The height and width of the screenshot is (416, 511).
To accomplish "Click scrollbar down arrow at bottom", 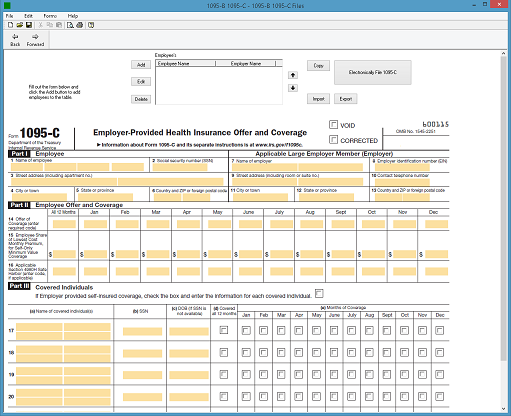I will click(x=503, y=409).
